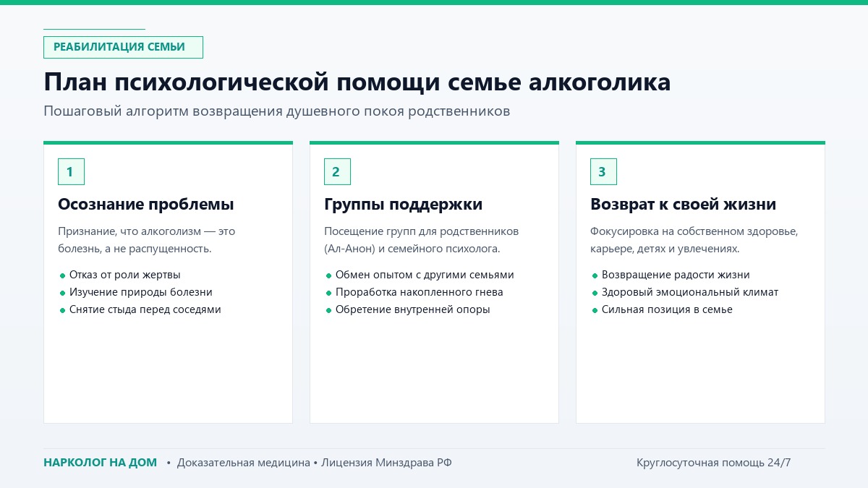Click footer brand НАРКОЛОГ НА ДОМ
This screenshot has width=868, height=488.
click(x=100, y=463)
